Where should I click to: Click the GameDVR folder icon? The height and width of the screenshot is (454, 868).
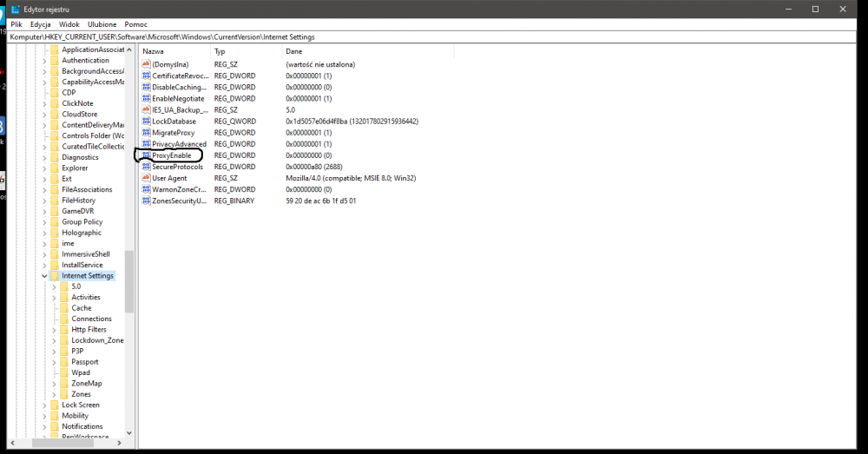point(55,211)
